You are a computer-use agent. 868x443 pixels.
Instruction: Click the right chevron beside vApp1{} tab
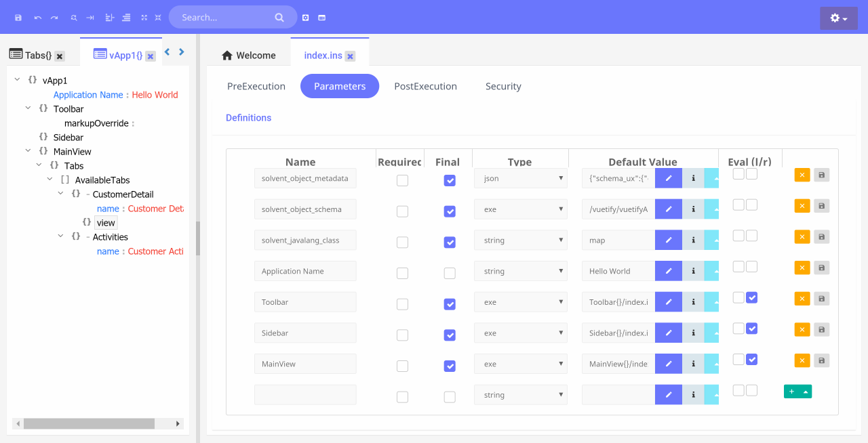[x=182, y=51]
